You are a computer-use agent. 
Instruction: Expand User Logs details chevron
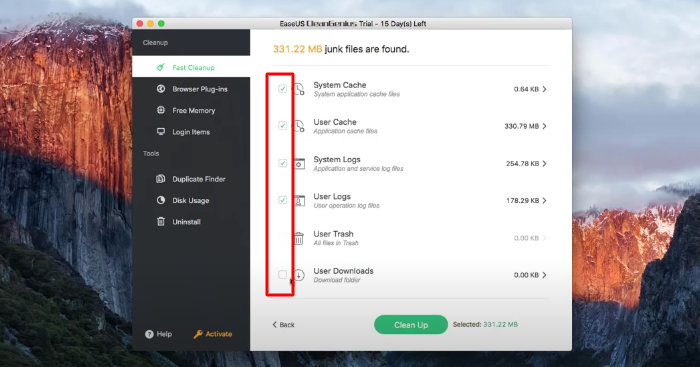(544, 201)
